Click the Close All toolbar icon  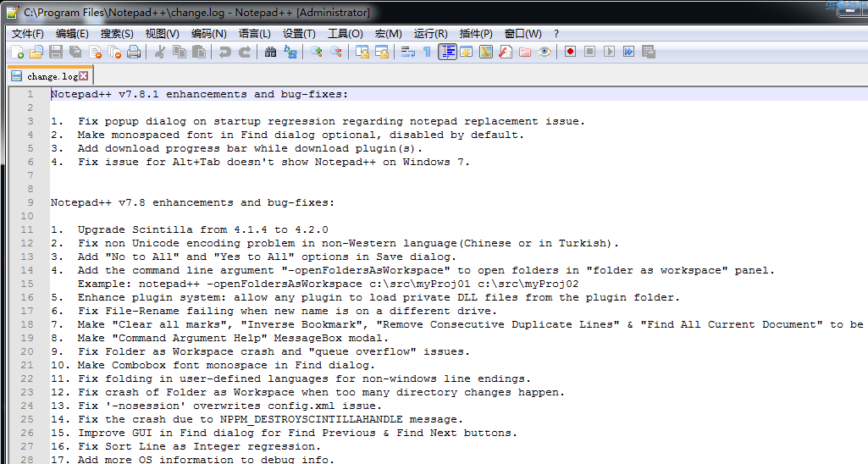tap(114, 52)
